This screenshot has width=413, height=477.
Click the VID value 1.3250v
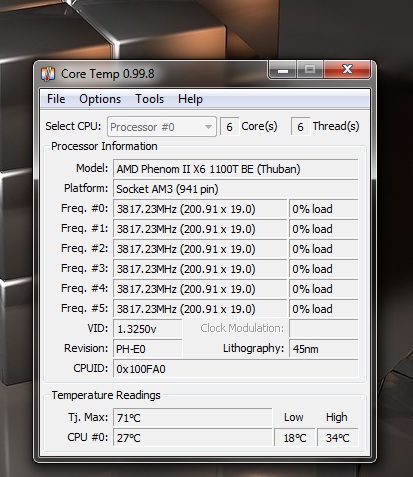click(x=148, y=329)
